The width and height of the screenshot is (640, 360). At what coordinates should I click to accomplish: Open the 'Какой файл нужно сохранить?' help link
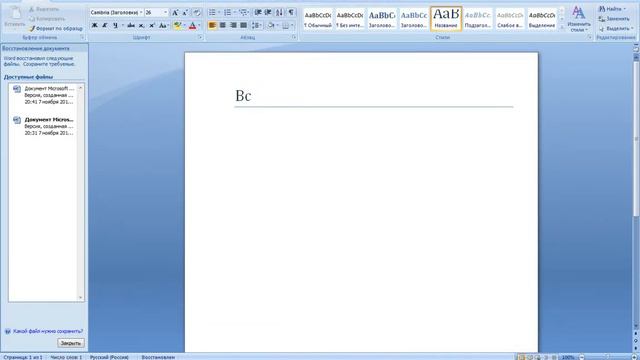48,331
